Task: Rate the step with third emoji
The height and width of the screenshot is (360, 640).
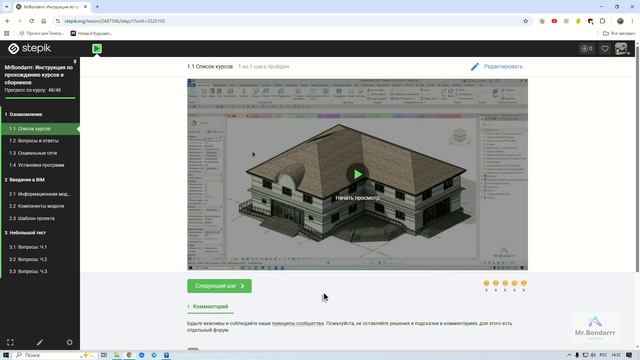Action: (505, 283)
